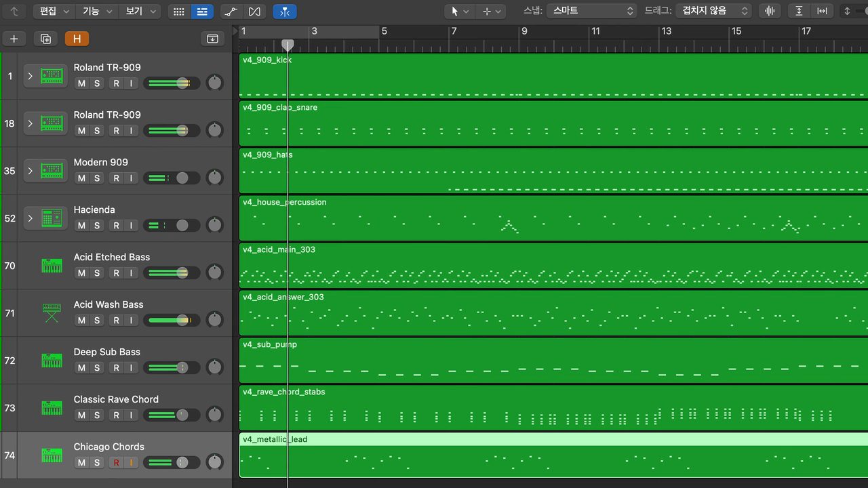Open the 보기 menu
Viewport: 868px width, 488px height.
(x=140, y=12)
